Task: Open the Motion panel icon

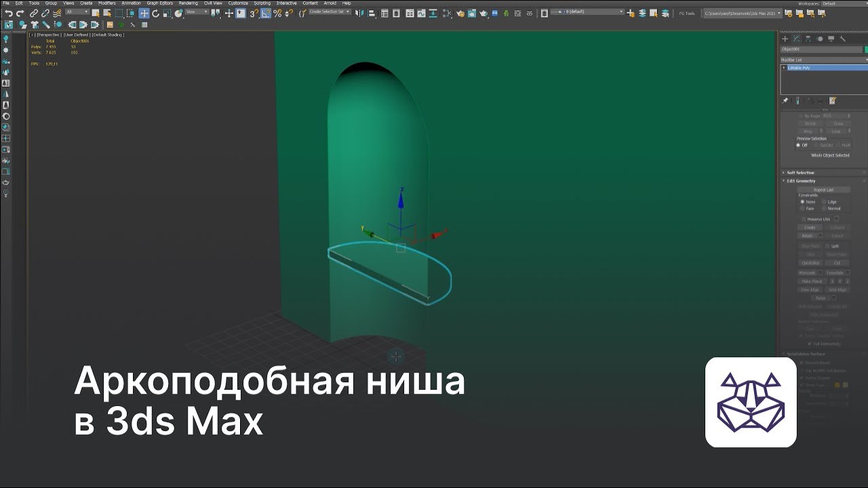Action: click(820, 39)
